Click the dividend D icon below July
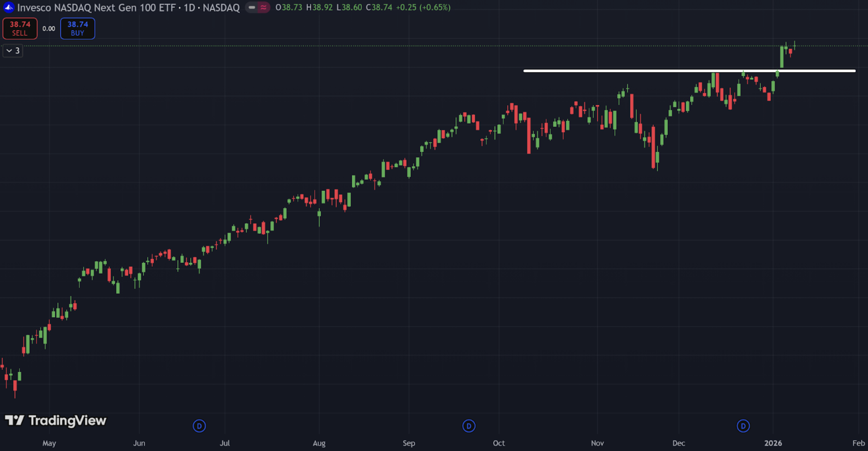This screenshot has height=451, width=868. 199,426
